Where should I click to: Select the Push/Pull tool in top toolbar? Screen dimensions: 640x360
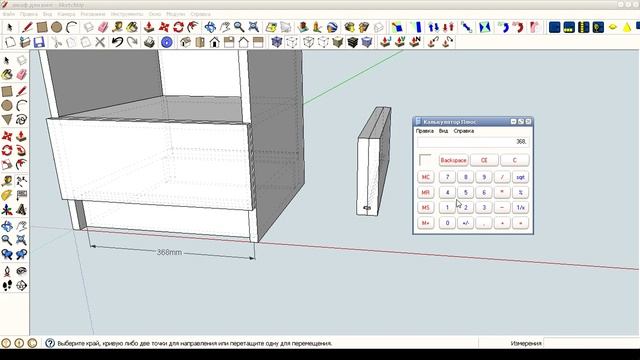point(149,27)
